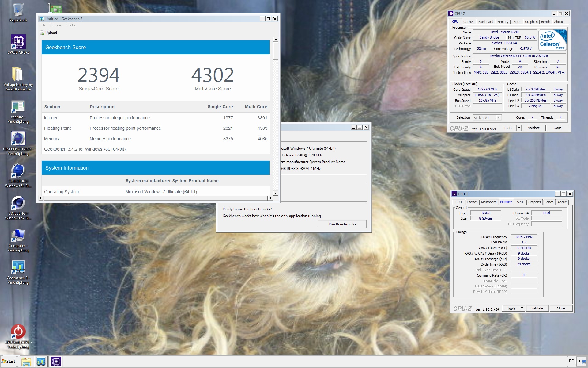Select the Floating Point results row

[x=156, y=128]
